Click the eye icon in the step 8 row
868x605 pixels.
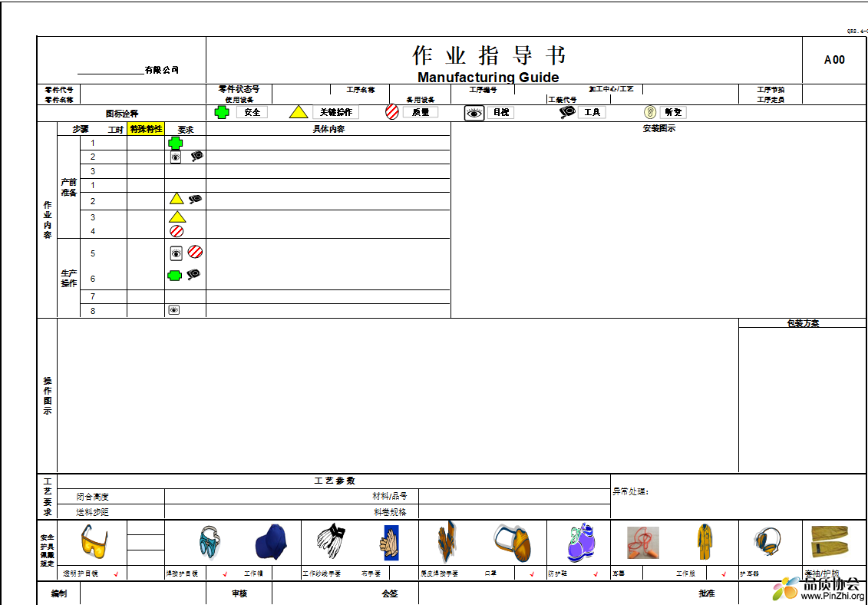click(173, 311)
